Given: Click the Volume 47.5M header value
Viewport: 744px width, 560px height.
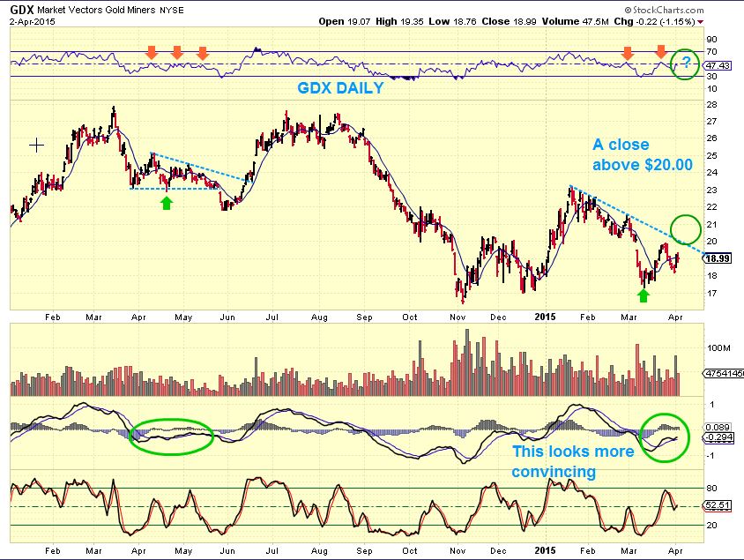Looking at the screenshot, I should coord(575,21).
